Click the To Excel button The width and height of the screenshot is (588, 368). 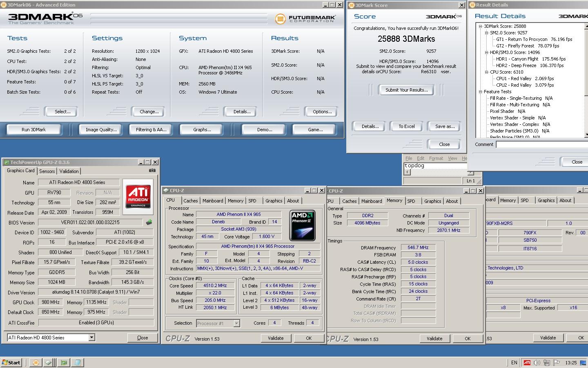[x=406, y=126]
